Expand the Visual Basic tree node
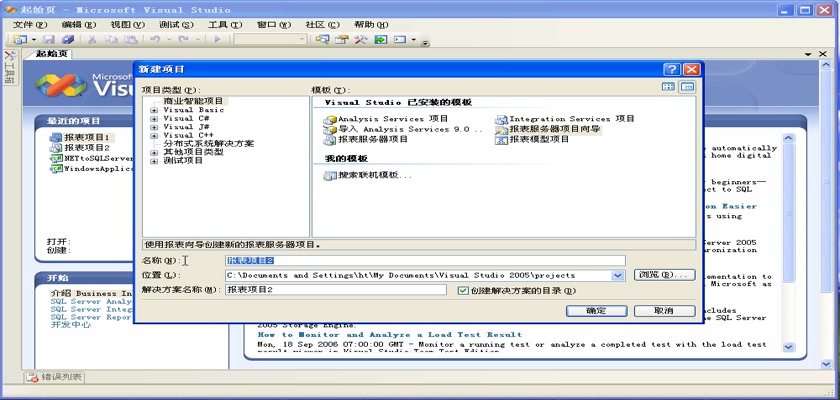This screenshot has height=400, width=840. click(154, 110)
